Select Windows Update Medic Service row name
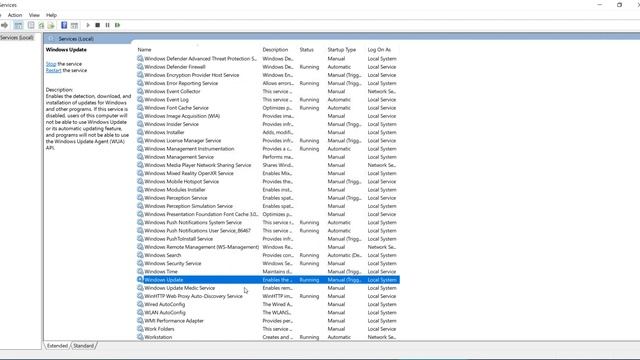This screenshot has width=640, height=360. tap(180, 288)
